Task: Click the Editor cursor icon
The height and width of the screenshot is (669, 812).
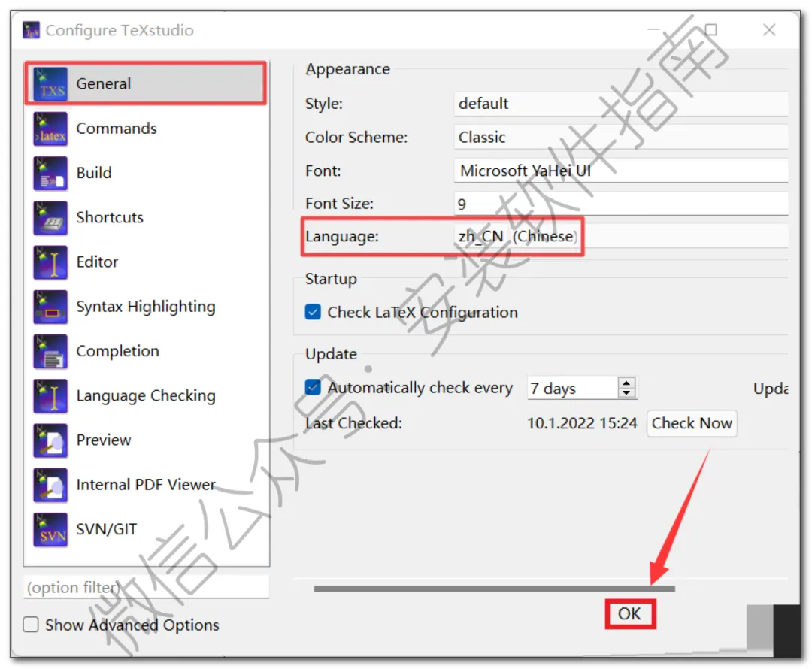Action: click(x=50, y=262)
